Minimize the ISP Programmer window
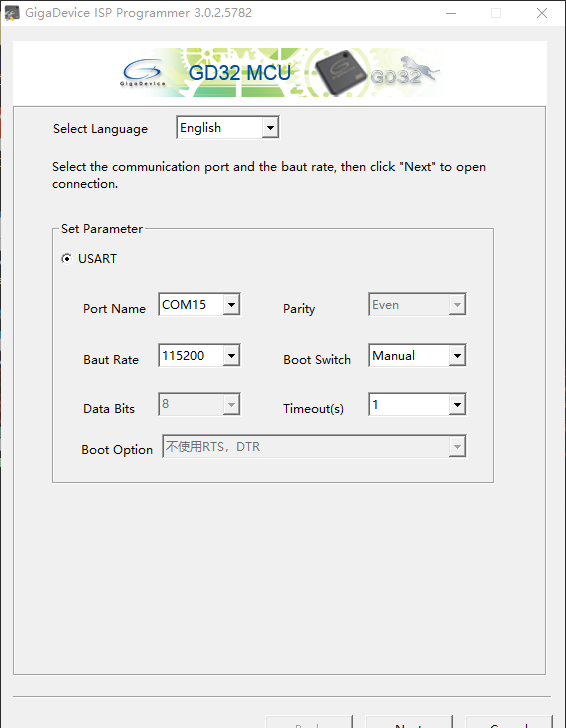 [450, 13]
